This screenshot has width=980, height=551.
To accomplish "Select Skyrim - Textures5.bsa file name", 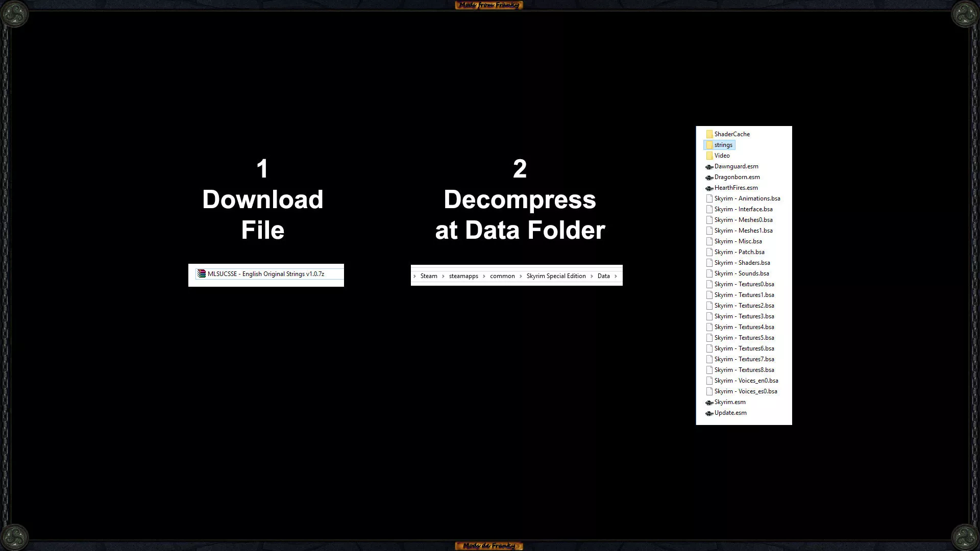I will pyautogui.click(x=744, y=338).
